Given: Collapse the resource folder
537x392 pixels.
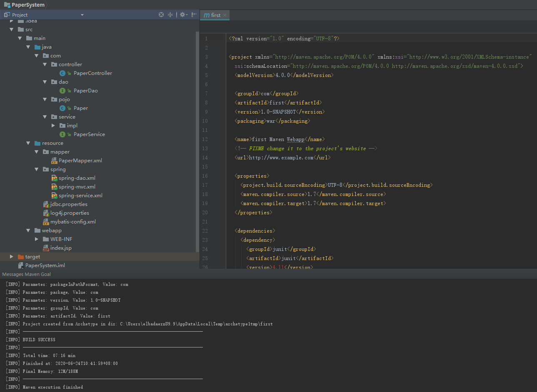Looking at the screenshot, I should pyautogui.click(x=28, y=143).
